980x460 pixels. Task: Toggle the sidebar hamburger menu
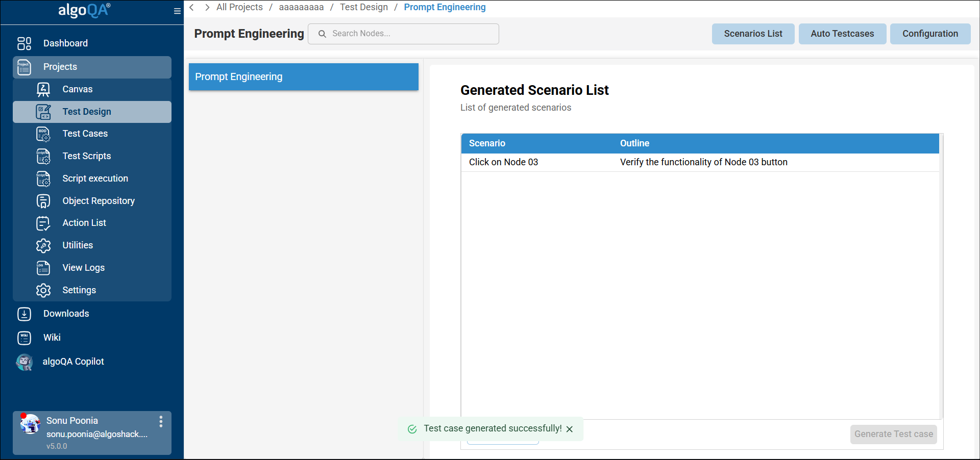coord(177,11)
